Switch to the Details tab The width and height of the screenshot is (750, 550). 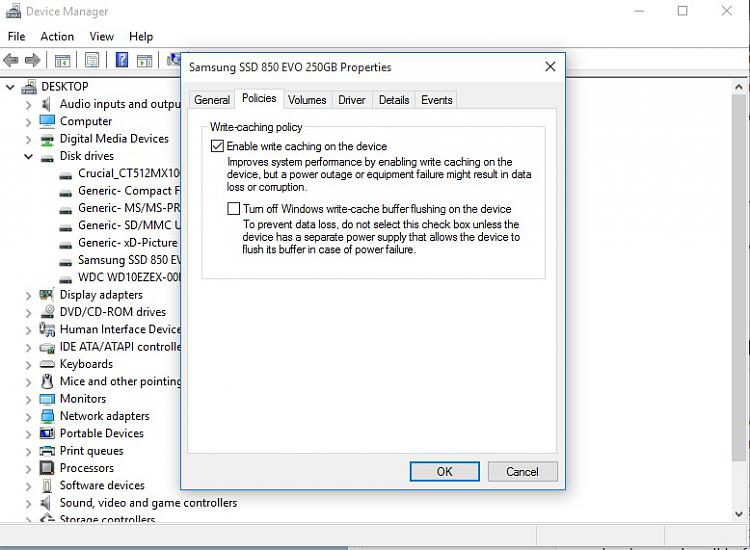click(x=394, y=100)
